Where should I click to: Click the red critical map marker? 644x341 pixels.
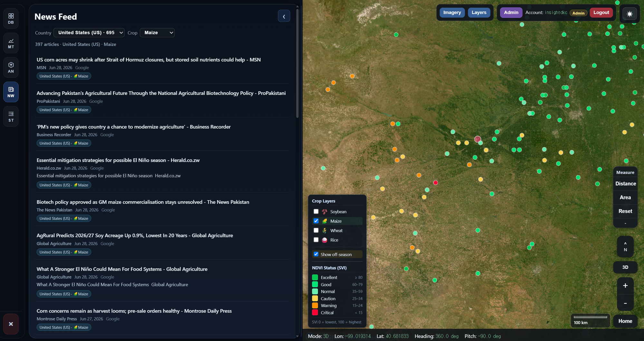tap(436, 183)
